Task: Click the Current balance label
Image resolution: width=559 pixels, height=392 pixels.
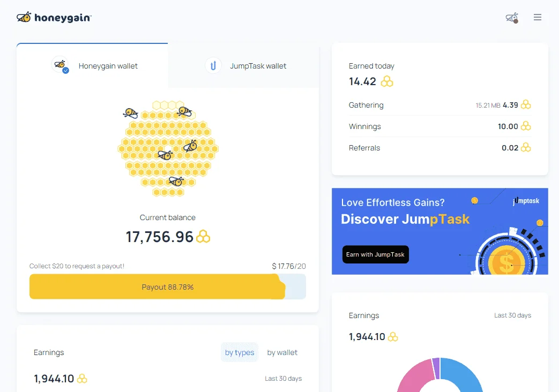Action: coord(168,217)
